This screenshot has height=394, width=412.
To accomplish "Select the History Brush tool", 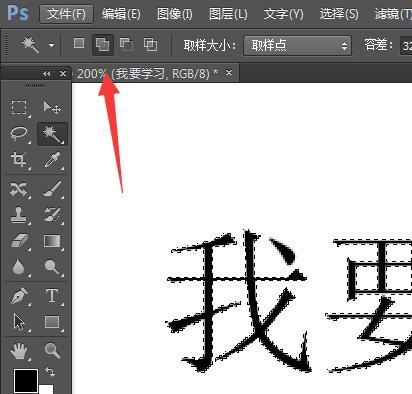I will tap(52, 215).
